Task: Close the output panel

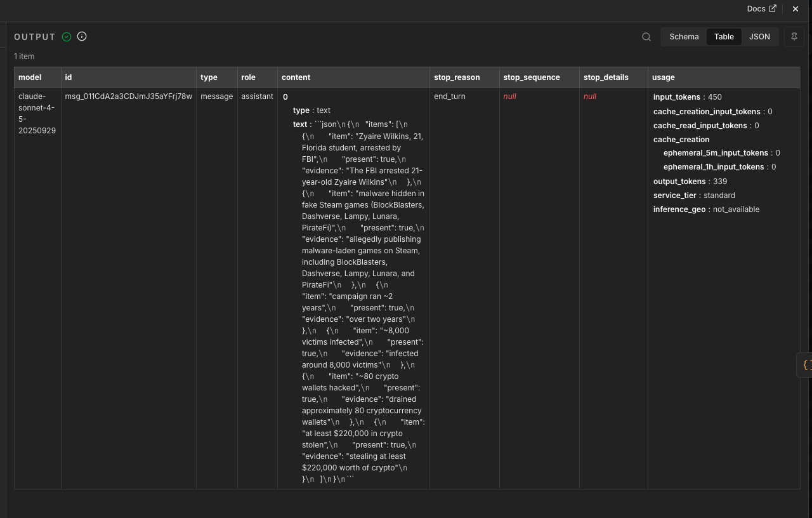Action: point(796,9)
